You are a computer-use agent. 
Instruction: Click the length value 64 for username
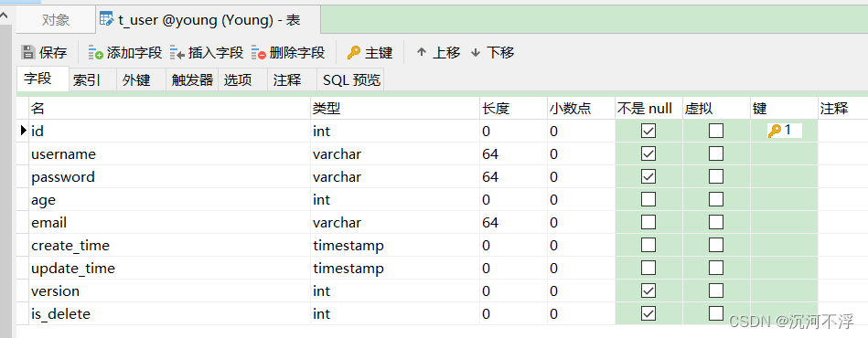[x=490, y=153]
